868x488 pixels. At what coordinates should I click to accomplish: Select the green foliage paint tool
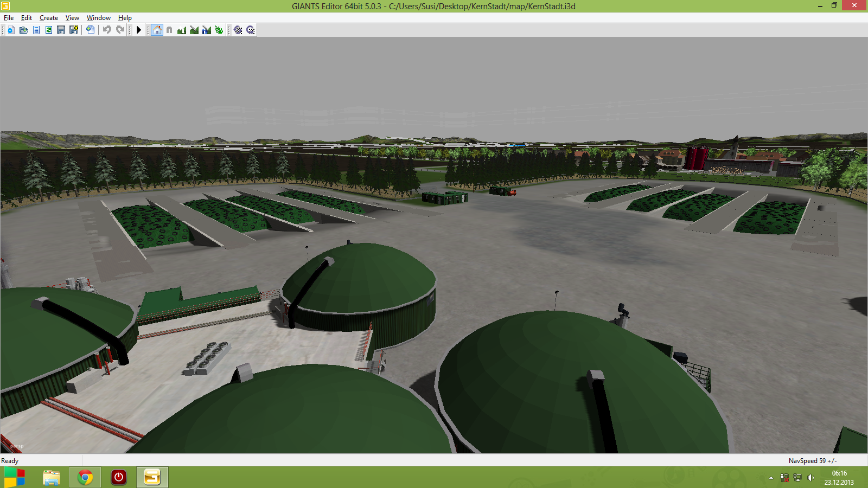click(x=219, y=30)
